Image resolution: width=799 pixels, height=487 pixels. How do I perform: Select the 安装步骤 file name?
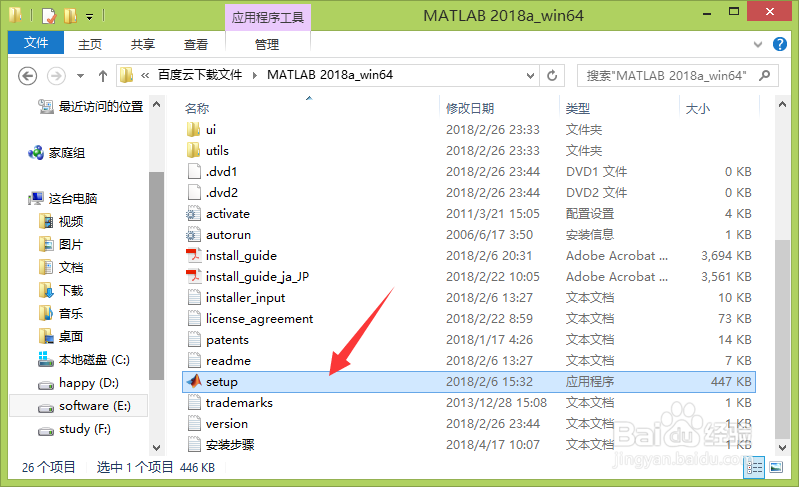click(230, 445)
